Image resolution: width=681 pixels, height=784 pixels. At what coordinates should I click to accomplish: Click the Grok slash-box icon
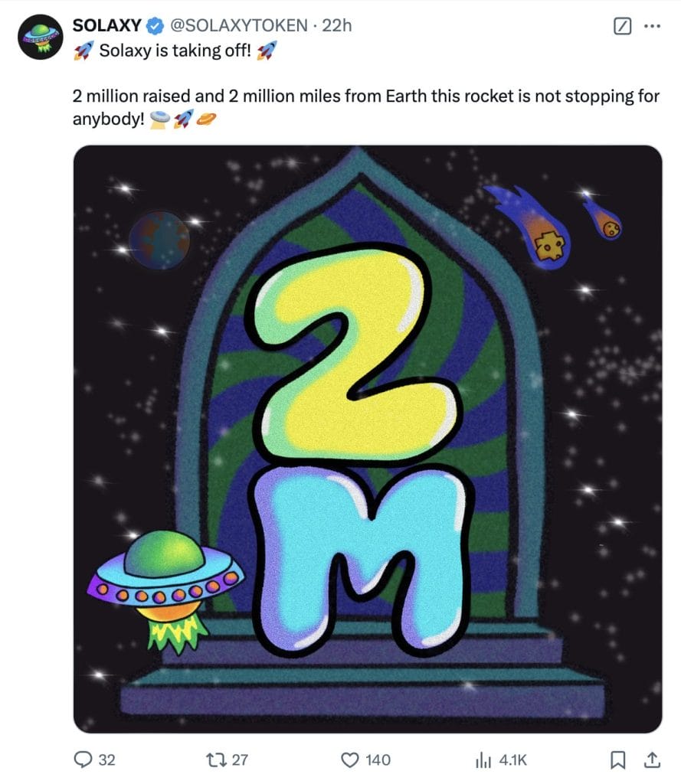624,27
